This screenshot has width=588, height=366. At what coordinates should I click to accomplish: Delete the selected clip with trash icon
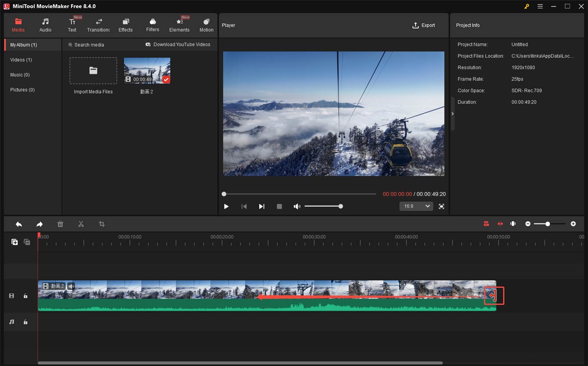[60, 224]
